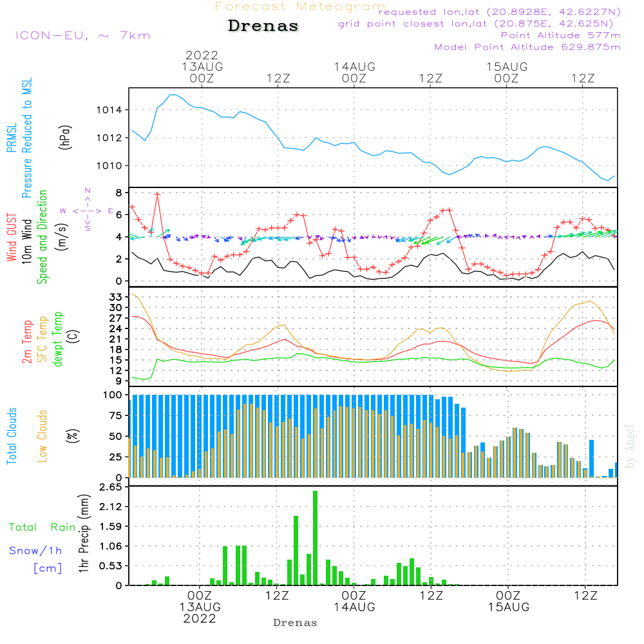Select the '2022' year label below the charts
This screenshot has height=644, width=644.
[200, 619]
